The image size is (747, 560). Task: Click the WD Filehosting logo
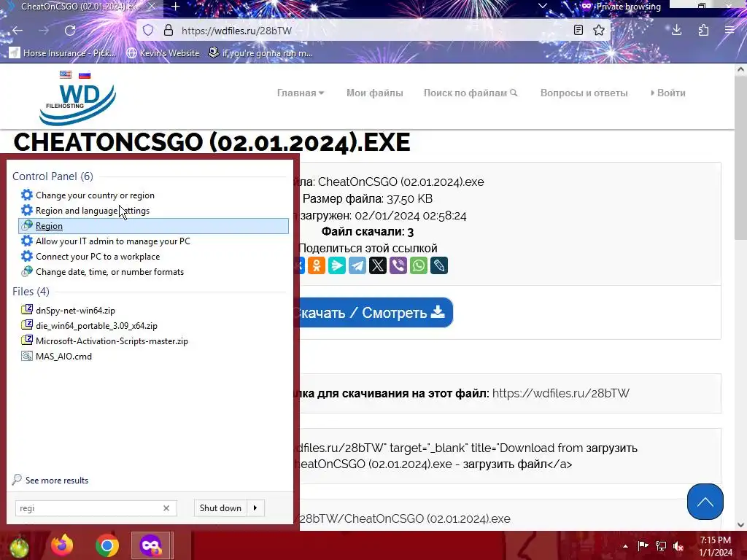(77, 104)
